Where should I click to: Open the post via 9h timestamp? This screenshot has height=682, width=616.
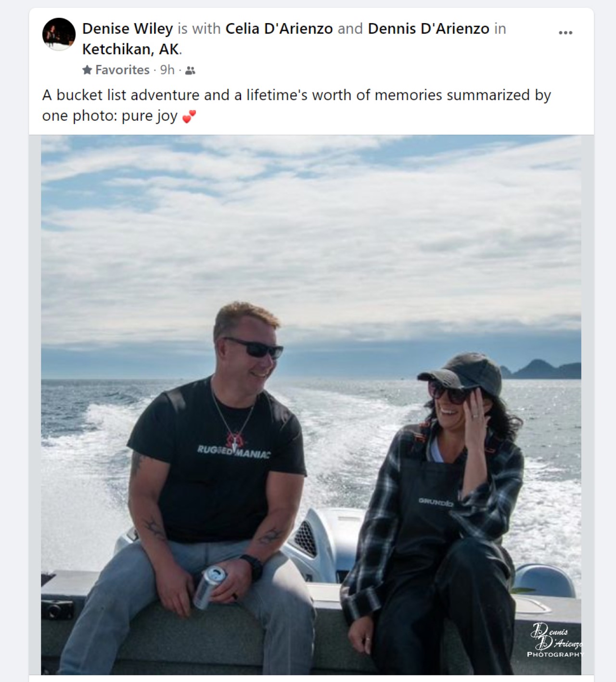pyautogui.click(x=167, y=70)
